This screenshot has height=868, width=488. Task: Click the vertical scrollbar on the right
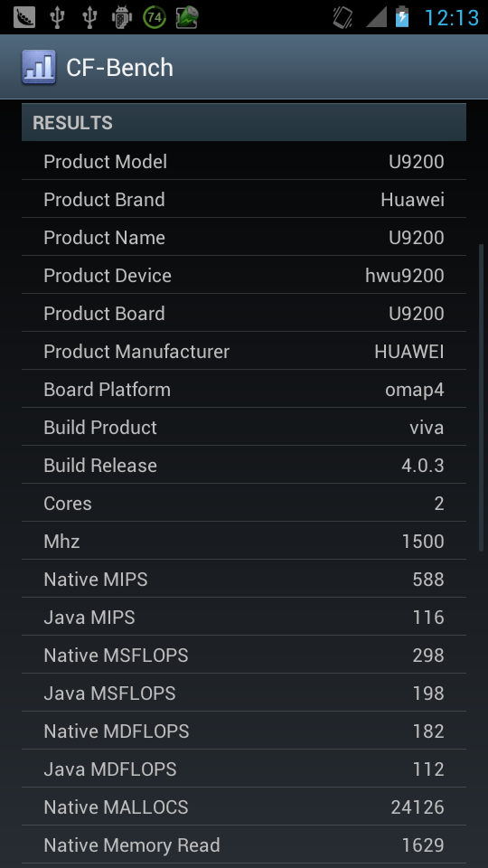482,398
